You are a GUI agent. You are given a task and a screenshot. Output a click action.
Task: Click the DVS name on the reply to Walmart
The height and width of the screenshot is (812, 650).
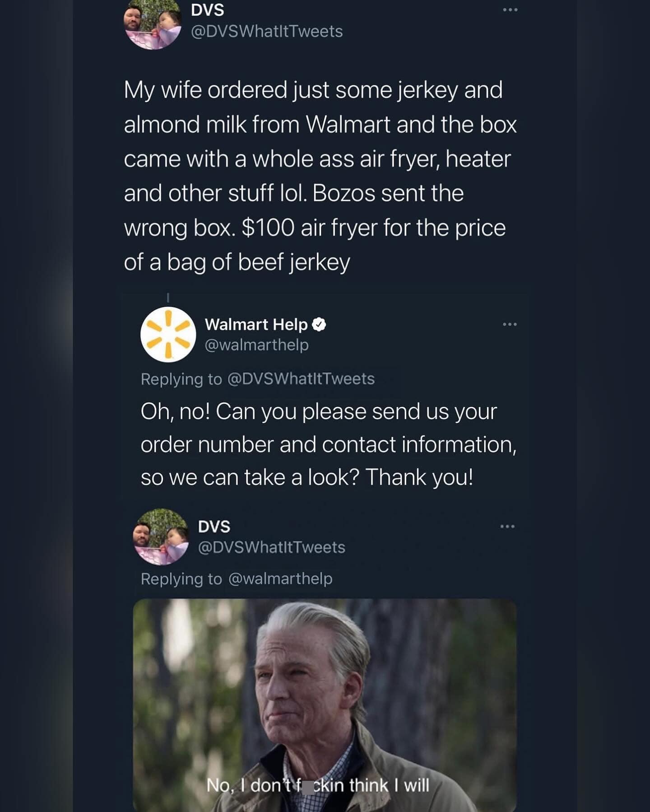pyautogui.click(x=214, y=526)
